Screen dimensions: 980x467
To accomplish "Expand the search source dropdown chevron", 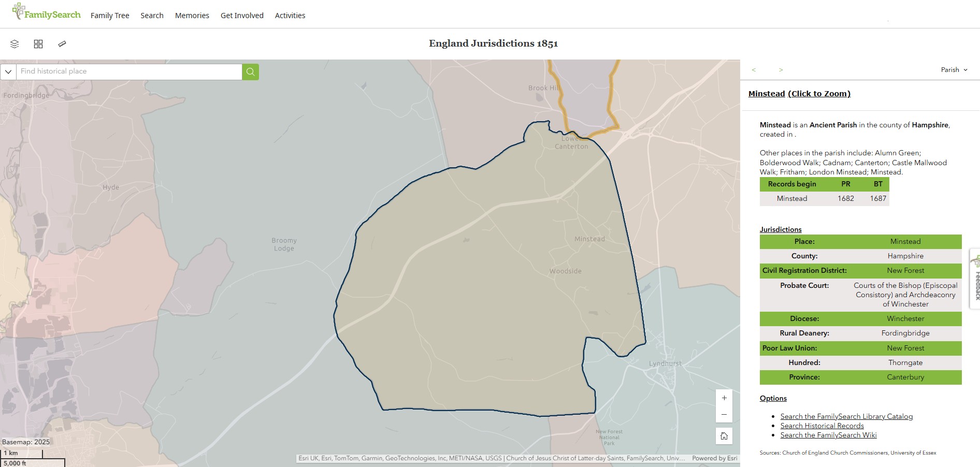I will (x=8, y=71).
